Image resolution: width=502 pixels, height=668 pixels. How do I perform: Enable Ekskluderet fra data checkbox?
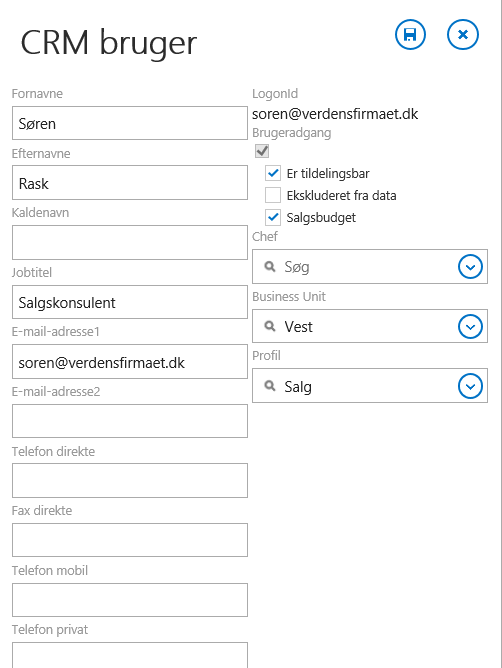(x=273, y=195)
